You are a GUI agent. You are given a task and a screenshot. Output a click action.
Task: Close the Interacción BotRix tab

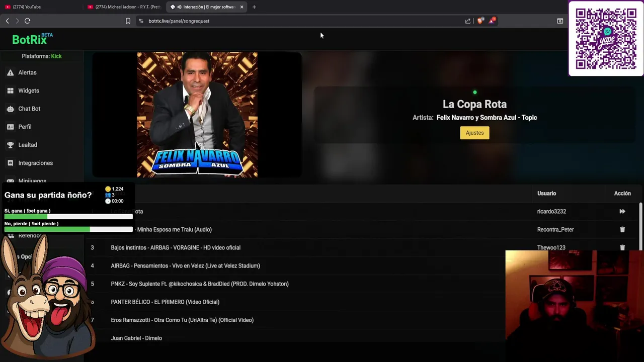(242, 7)
